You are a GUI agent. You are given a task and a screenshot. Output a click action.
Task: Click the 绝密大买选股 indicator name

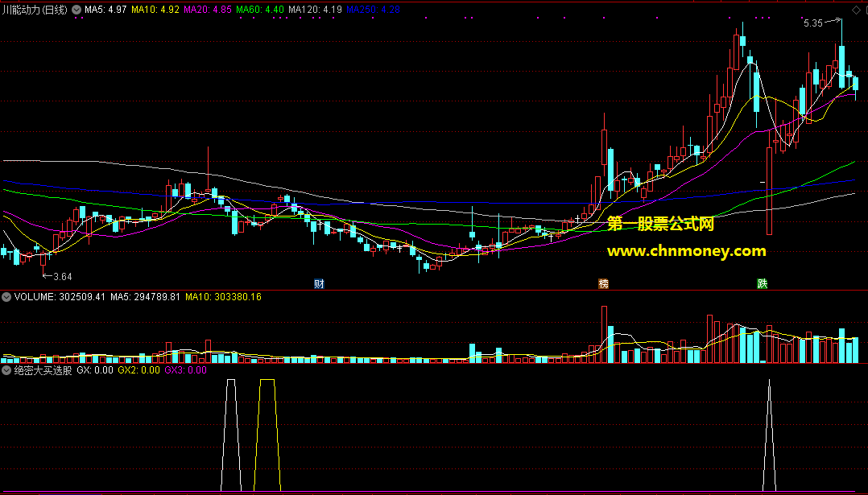point(43,370)
